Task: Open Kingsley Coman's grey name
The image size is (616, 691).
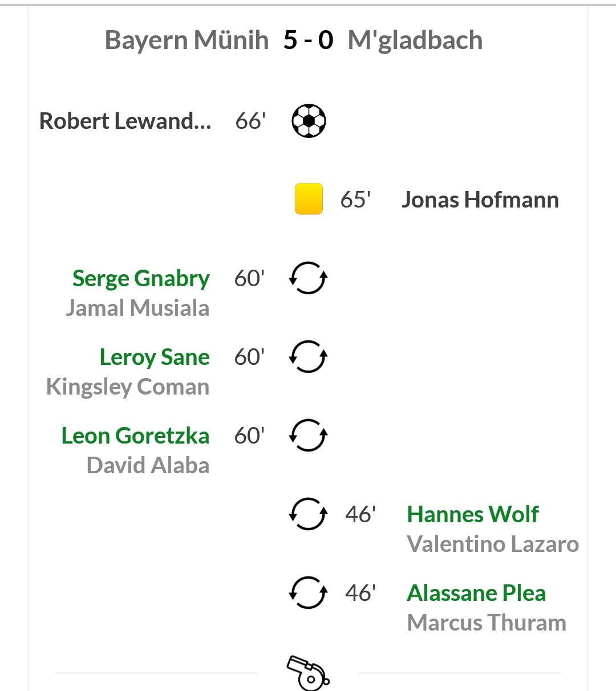Action: tap(128, 387)
